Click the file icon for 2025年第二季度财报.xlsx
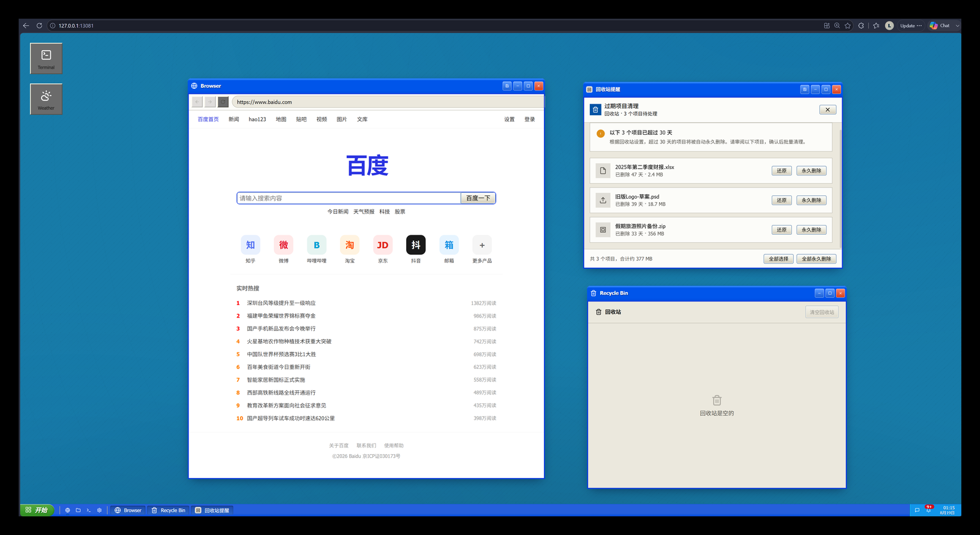The height and width of the screenshot is (535, 980). (x=603, y=171)
